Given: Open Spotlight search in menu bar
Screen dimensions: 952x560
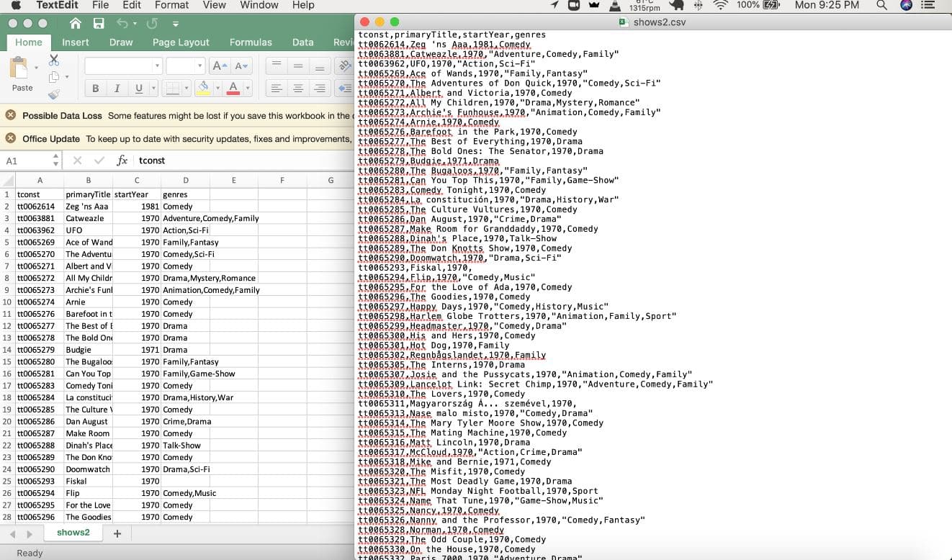Looking at the screenshot, I should coord(881,5).
